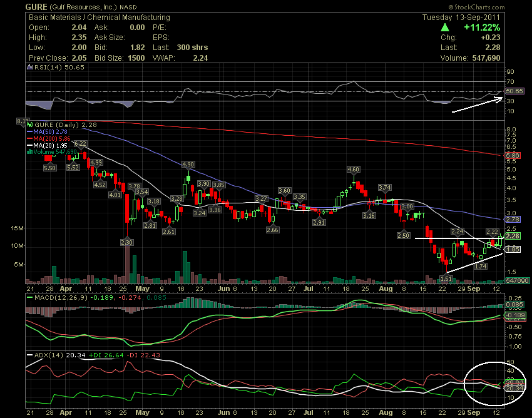Click the +11.22% percent change value
The height and width of the screenshot is (418, 532).
[482, 28]
